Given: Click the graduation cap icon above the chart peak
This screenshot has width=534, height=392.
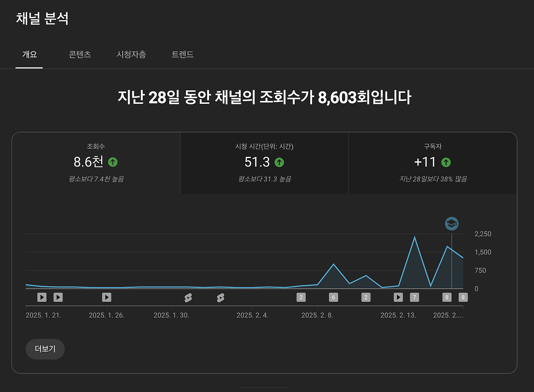Looking at the screenshot, I should tap(451, 224).
